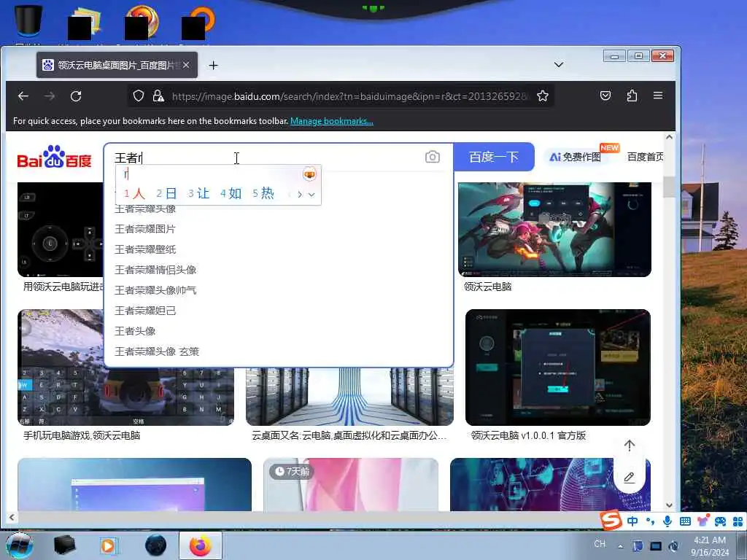Click the camera image-search icon
The width and height of the screenshot is (747, 560).
click(x=432, y=157)
